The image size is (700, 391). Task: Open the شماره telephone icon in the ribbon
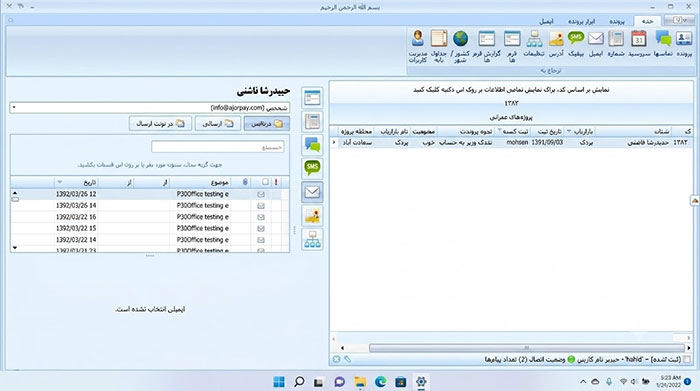(x=616, y=39)
